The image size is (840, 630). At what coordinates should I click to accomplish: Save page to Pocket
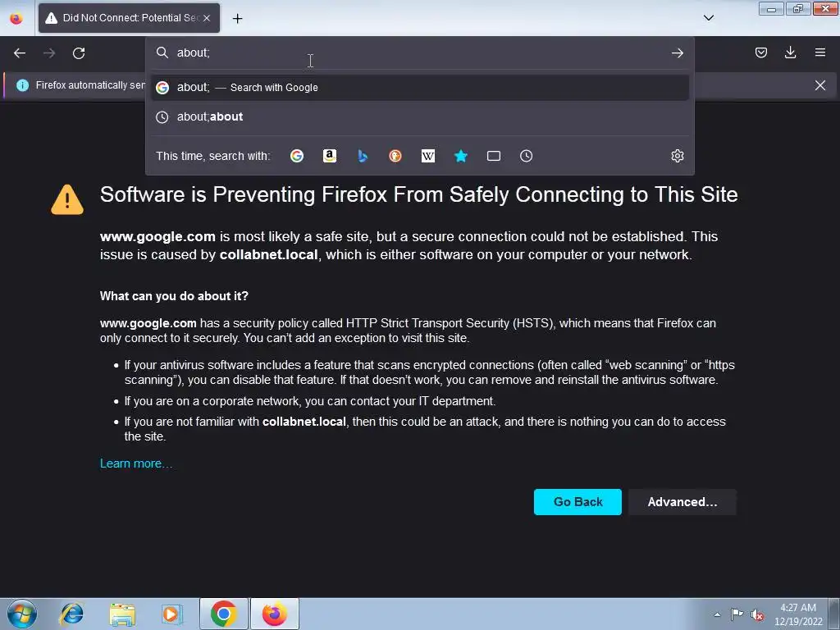(x=760, y=52)
